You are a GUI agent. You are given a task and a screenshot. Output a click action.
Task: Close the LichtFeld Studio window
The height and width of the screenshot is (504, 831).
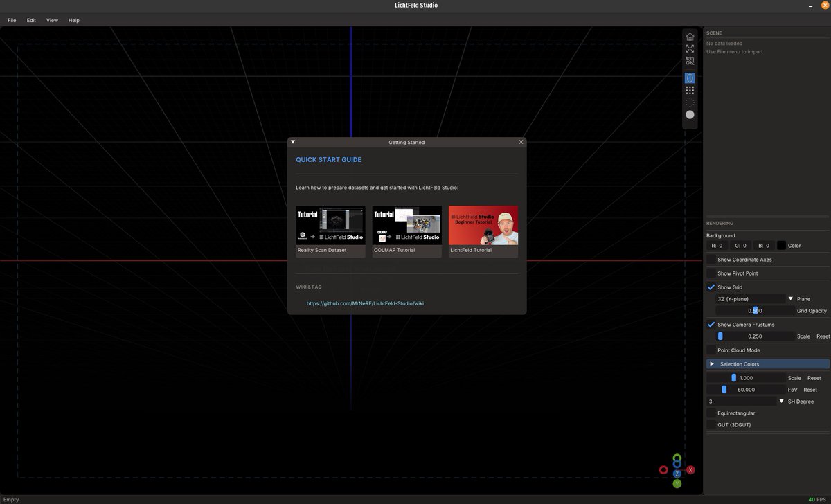825,6
